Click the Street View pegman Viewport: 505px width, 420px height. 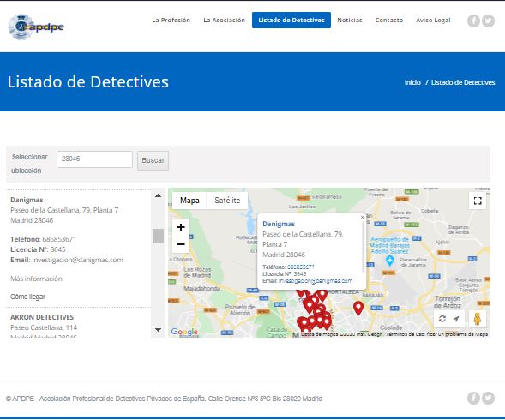478,319
